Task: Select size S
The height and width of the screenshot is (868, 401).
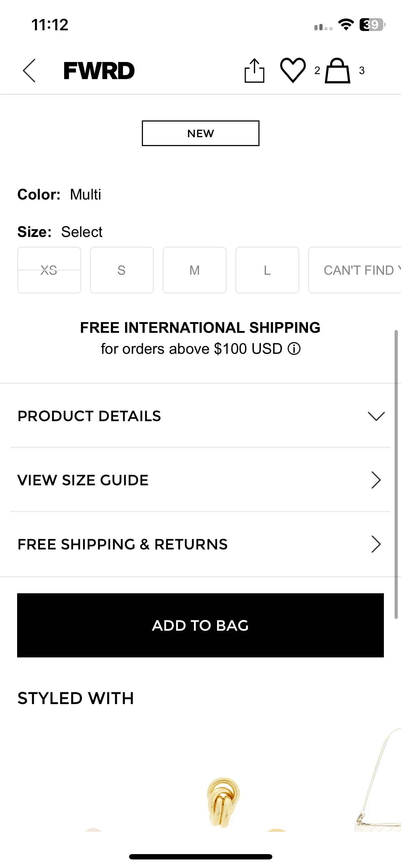Action: tap(122, 270)
